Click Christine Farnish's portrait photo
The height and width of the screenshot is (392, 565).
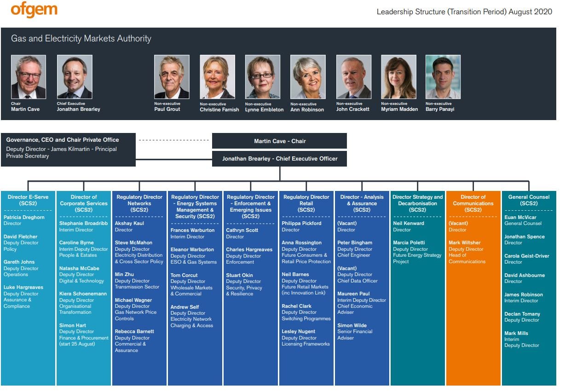pos(217,77)
